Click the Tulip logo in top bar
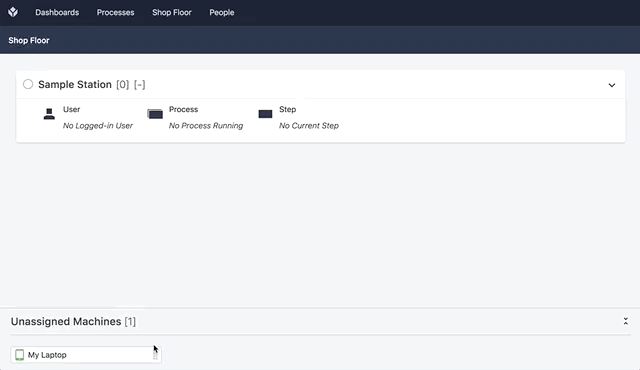640x370 pixels. tap(13, 12)
